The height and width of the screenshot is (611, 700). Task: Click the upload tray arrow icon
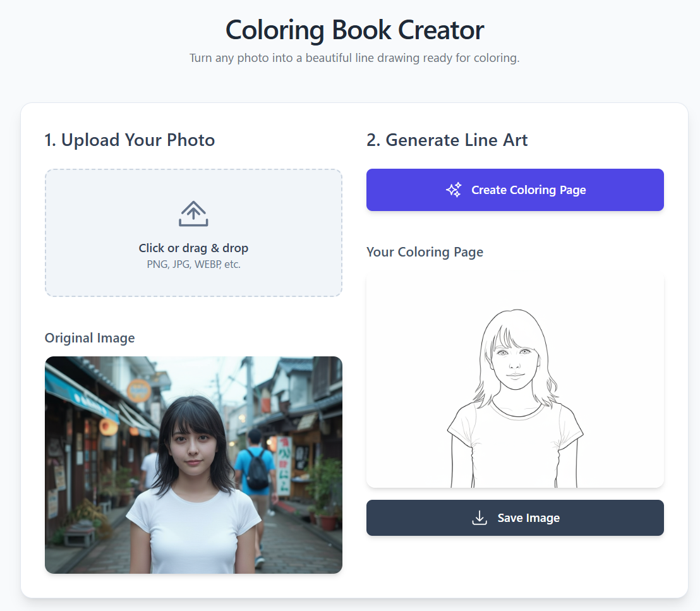tap(193, 214)
